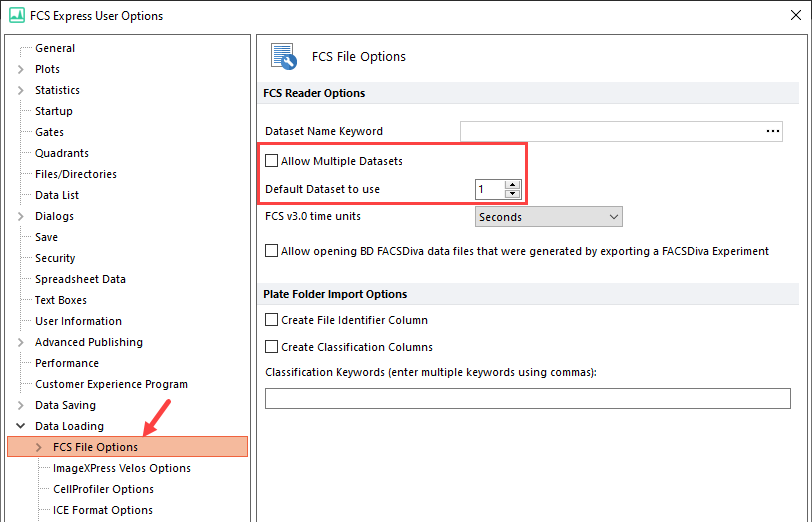This screenshot has width=812, height=522.
Task: Click the FCS File Options header icon
Action: click(282, 57)
